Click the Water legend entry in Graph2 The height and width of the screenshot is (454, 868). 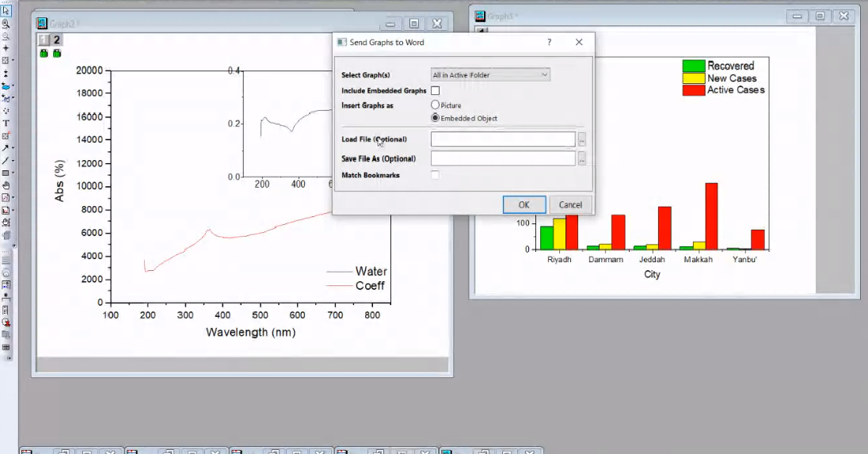tap(357, 271)
